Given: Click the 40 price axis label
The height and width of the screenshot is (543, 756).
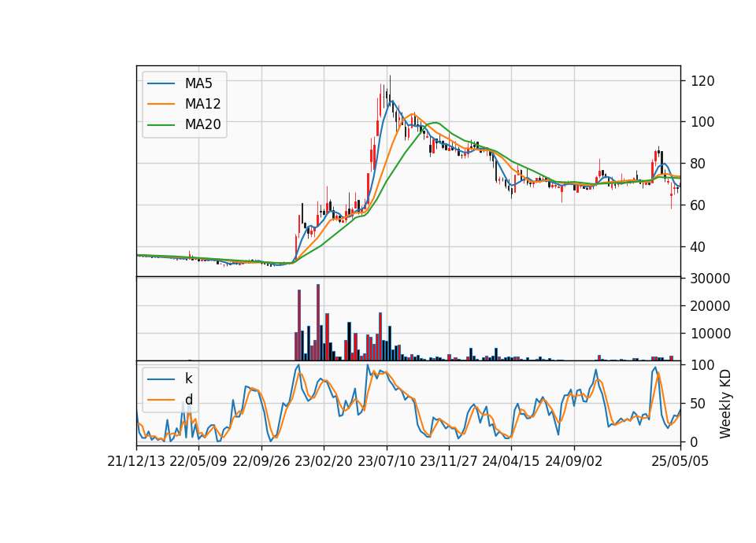Looking at the screenshot, I should click(x=699, y=247).
